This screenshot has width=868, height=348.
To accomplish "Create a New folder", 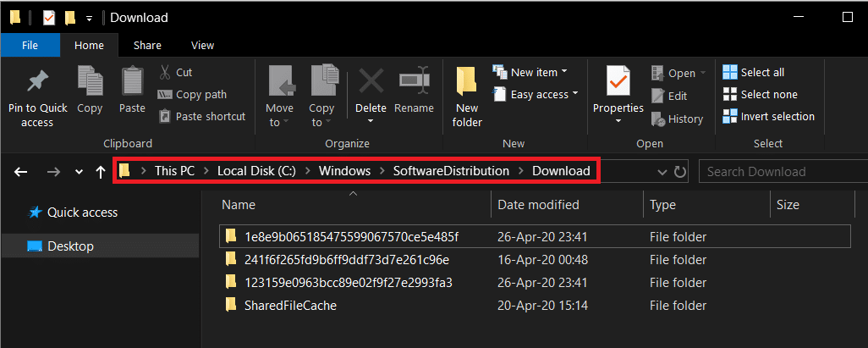I will pos(467,82).
